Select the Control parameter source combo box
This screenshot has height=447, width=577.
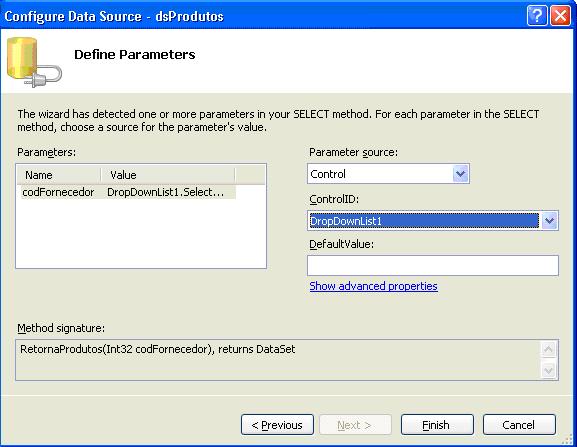pyautogui.click(x=388, y=174)
